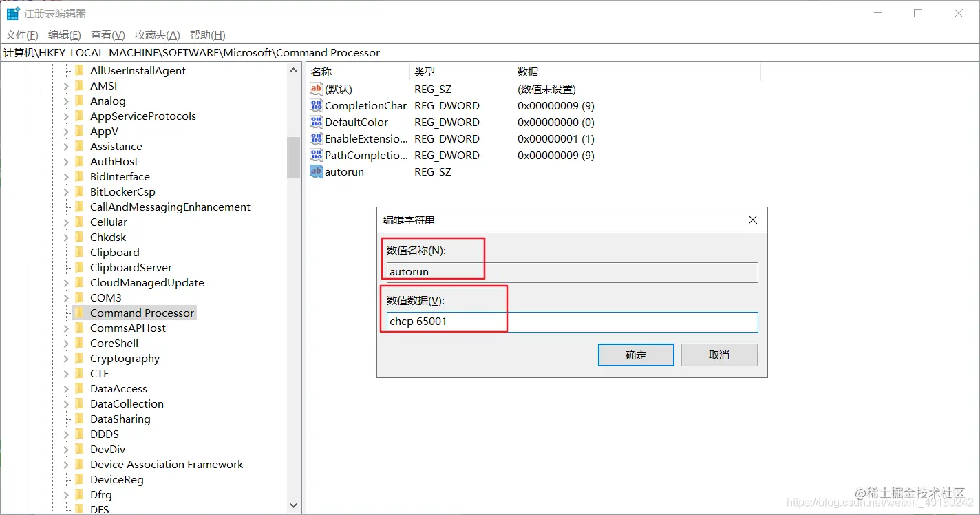Click the CTF folder icon
Image resolution: width=980 pixels, height=515 pixels.
(x=80, y=373)
